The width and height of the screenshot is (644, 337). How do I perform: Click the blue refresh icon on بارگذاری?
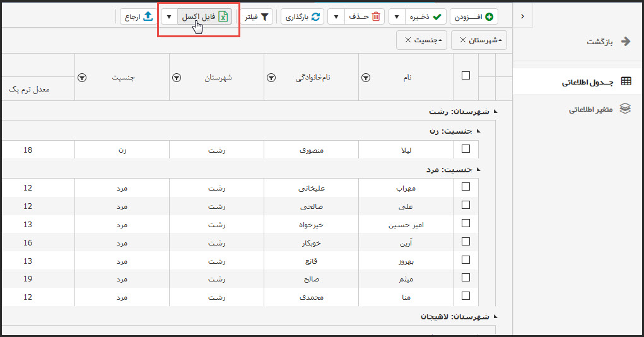coord(315,17)
